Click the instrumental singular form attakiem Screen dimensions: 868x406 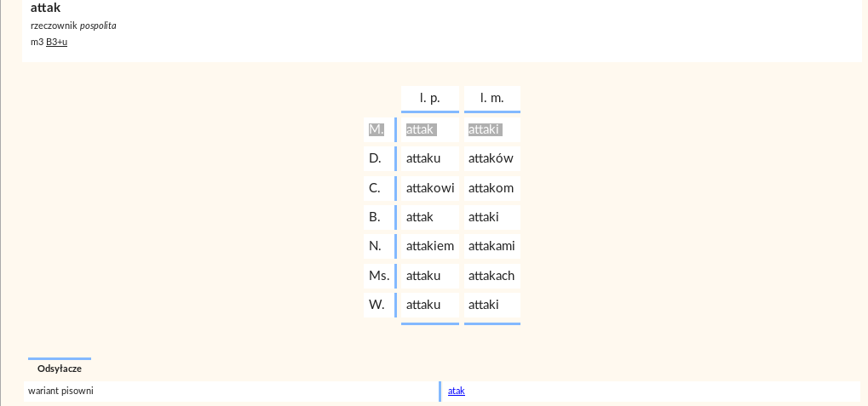pyautogui.click(x=429, y=246)
